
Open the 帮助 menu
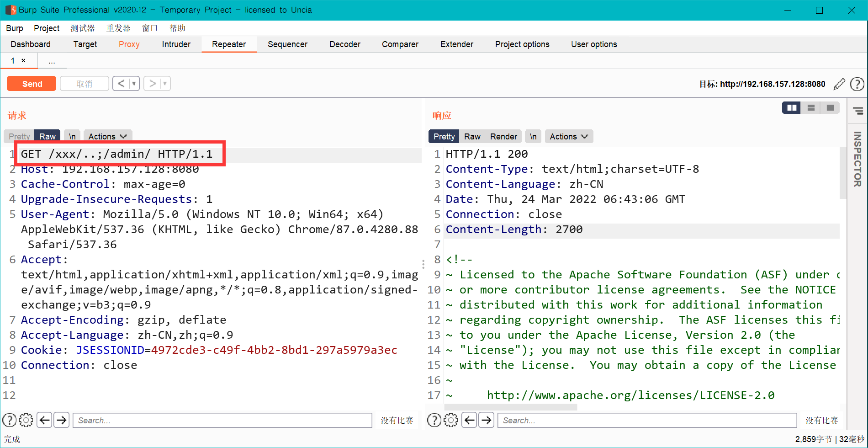177,28
